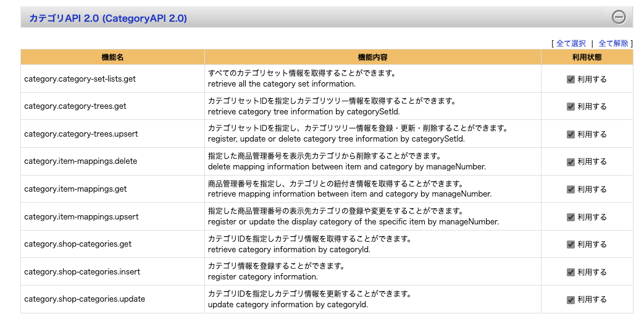Select the category.category-trees.upsert name cell
This screenshot has height=319, width=644.
click(x=112, y=134)
